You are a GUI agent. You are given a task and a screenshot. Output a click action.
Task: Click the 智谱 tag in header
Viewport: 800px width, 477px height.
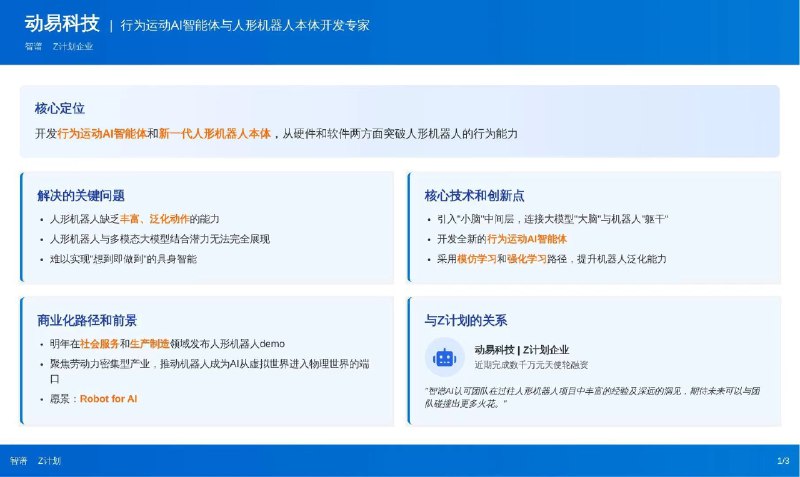pyautogui.click(x=34, y=46)
